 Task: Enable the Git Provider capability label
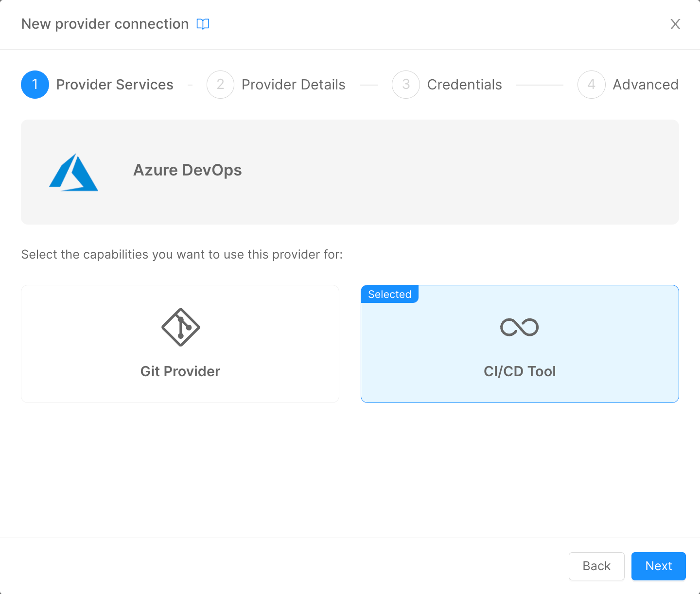180,371
